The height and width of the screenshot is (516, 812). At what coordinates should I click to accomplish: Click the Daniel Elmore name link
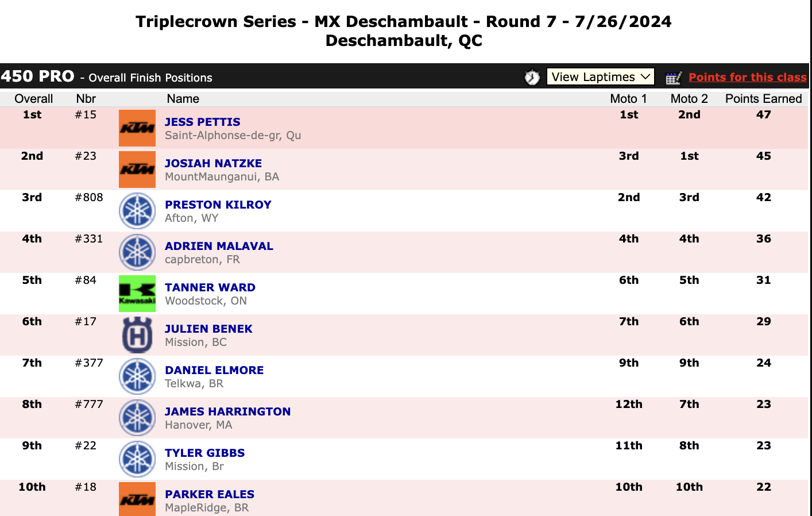point(214,370)
